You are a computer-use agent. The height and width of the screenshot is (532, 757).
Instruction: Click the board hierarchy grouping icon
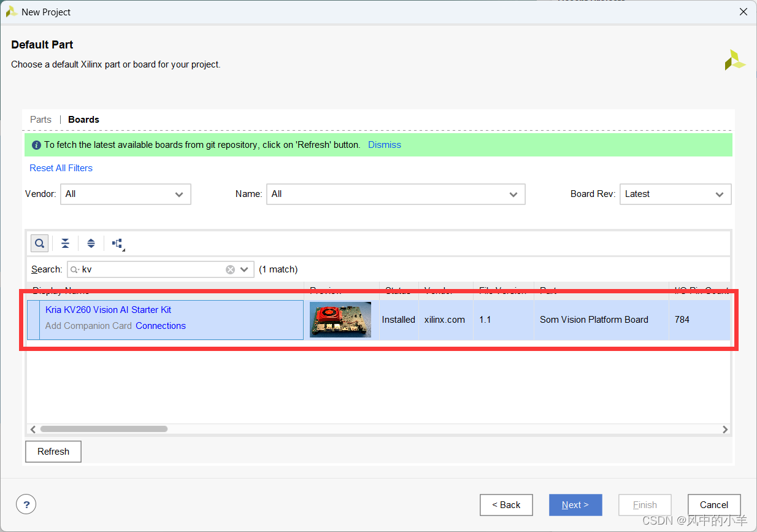(118, 244)
